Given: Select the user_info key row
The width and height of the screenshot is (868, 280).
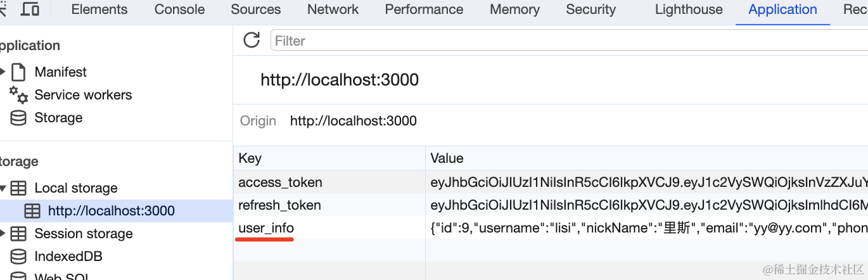Looking at the screenshot, I should [266, 228].
